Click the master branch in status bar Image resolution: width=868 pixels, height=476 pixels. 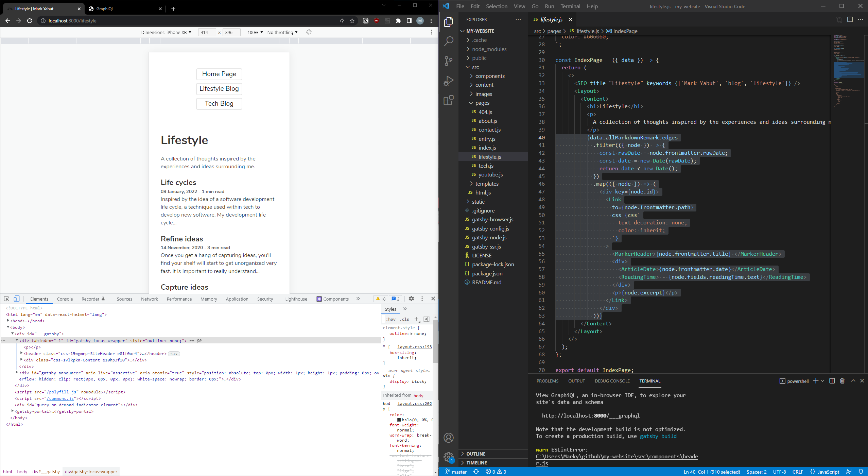click(x=456, y=472)
